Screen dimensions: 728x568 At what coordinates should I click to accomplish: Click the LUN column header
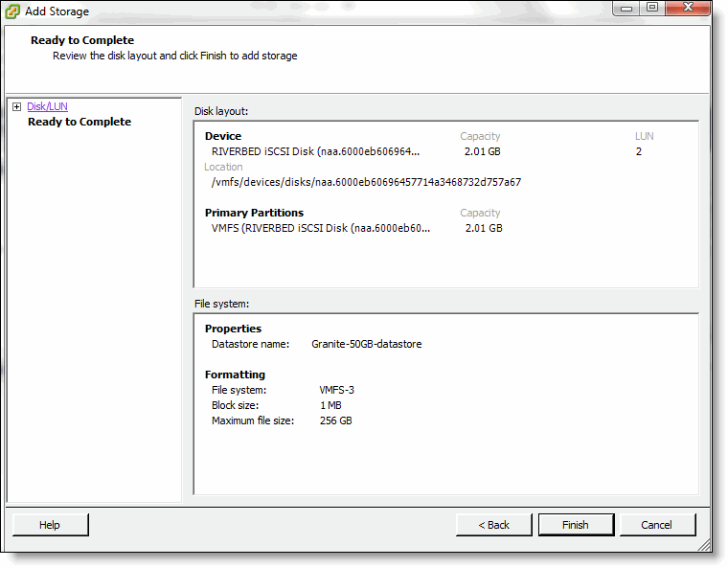coord(645,136)
